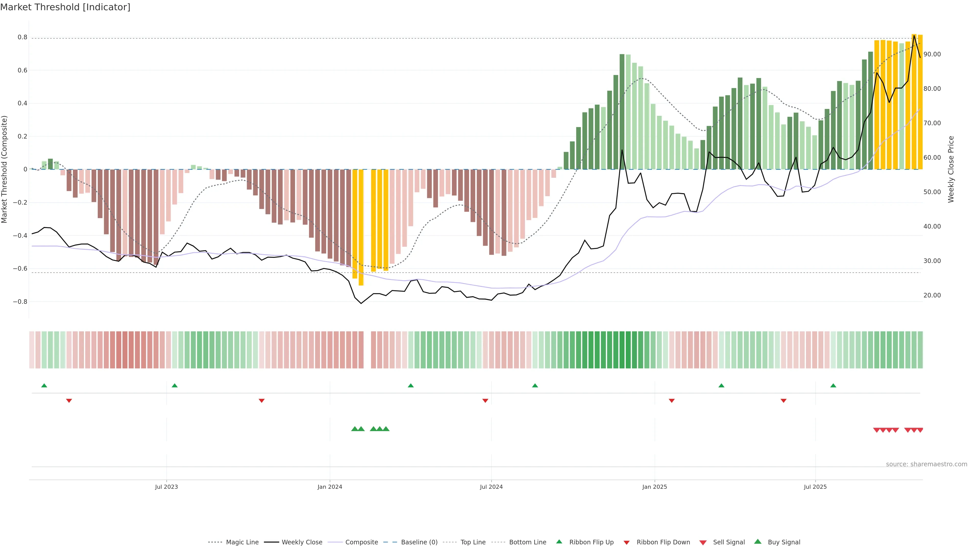Click the Ribbon Flip Down legend triangle icon
This screenshot has height=551, width=980.
[x=627, y=542]
